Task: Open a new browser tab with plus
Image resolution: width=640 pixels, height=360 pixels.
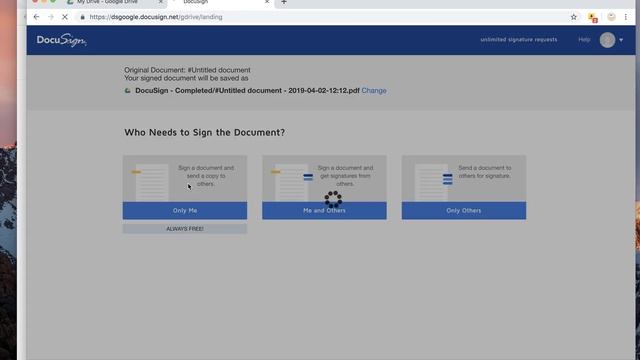Action: (x=284, y=2)
